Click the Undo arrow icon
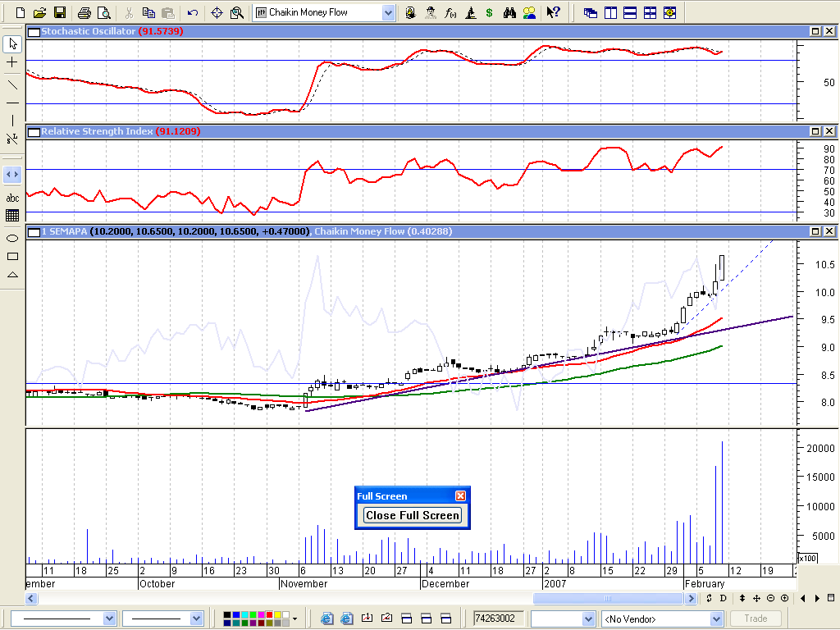The width and height of the screenshot is (840, 630). click(192, 13)
